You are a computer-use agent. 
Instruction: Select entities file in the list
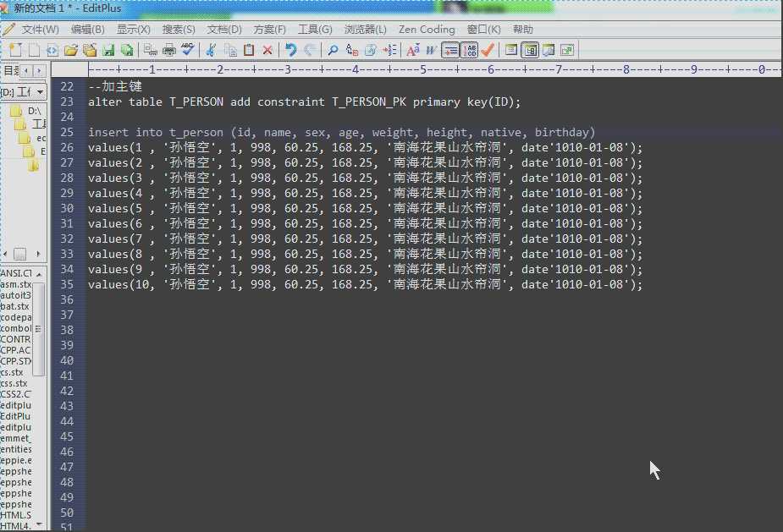coord(15,449)
